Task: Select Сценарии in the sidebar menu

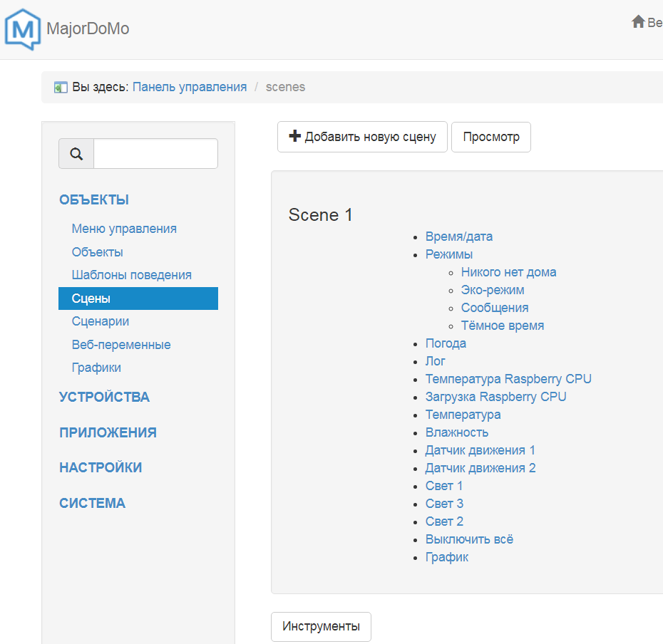Action: click(x=101, y=321)
